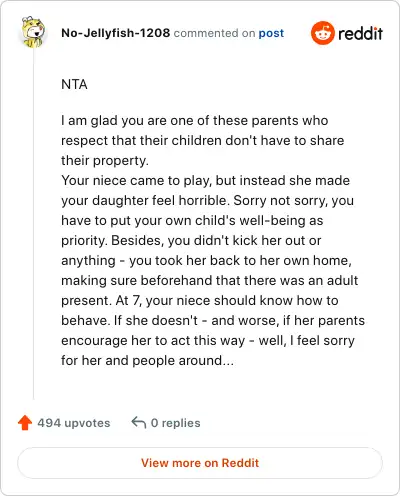Viewport: 400px width, 496px height.
Task: Follow the blue "post" link
Action: coord(271,33)
